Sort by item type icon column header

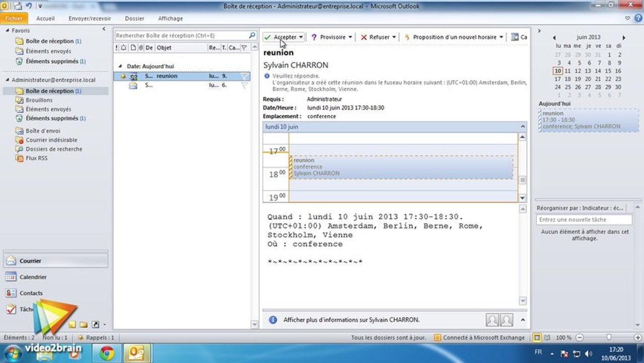point(133,48)
